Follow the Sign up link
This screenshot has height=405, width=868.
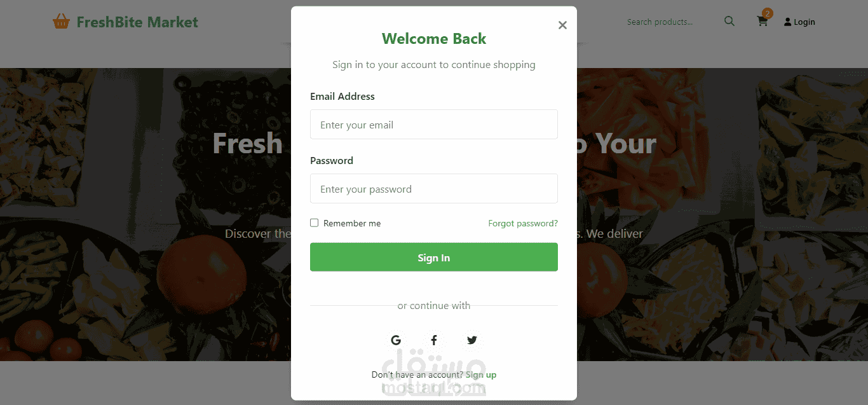pyautogui.click(x=481, y=374)
